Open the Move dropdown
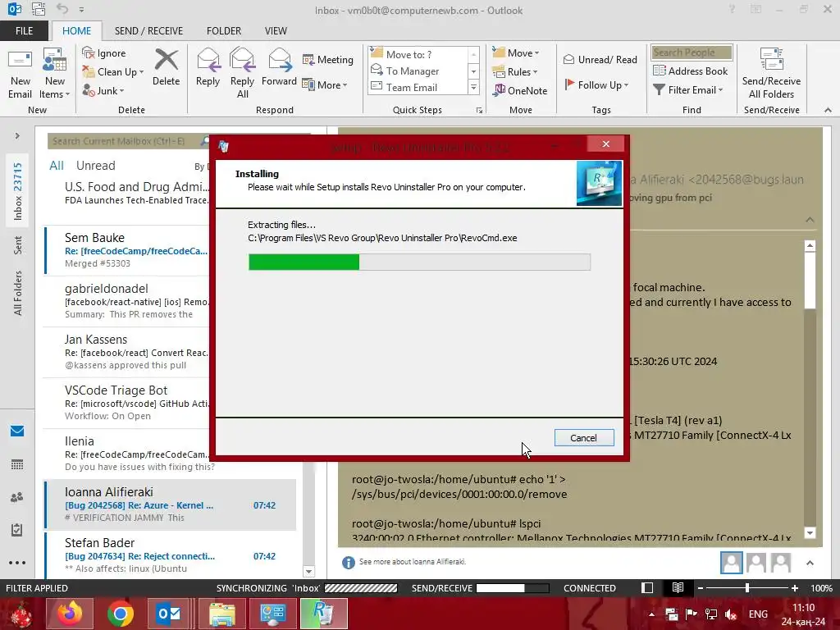This screenshot has width=840, height=630. tap(517, 53)
